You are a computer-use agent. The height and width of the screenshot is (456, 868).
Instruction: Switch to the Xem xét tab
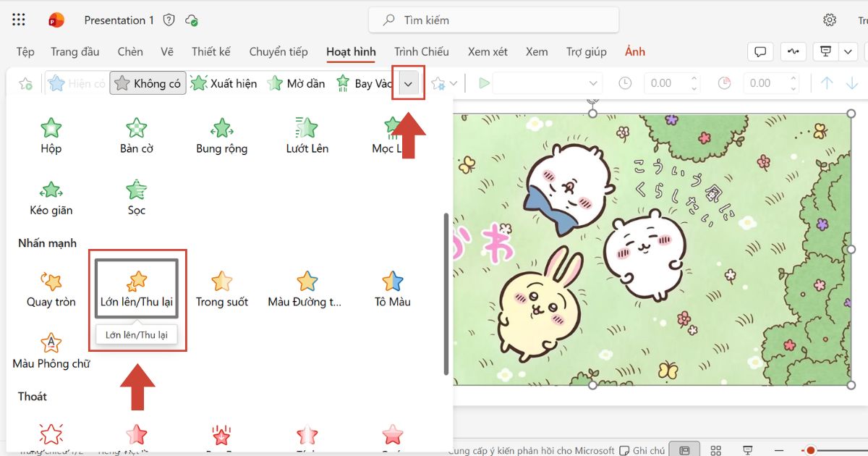tap(488, 51)
